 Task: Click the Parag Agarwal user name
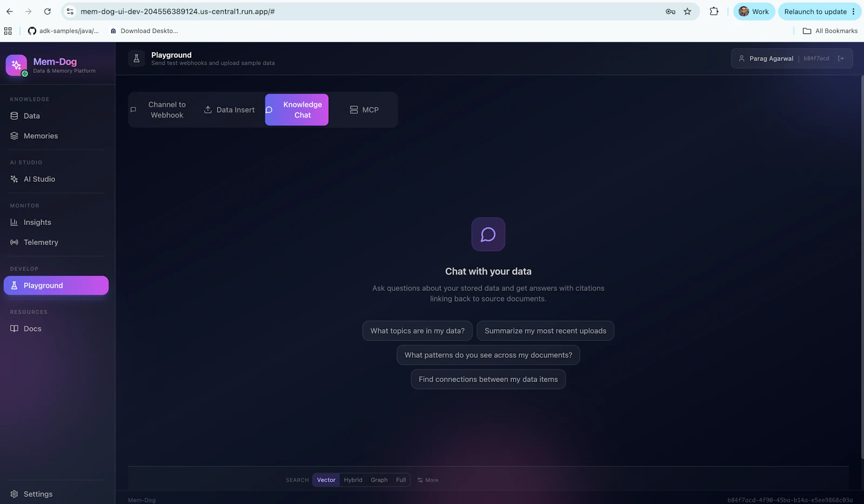pyautogui.click(x=771, y=58)
